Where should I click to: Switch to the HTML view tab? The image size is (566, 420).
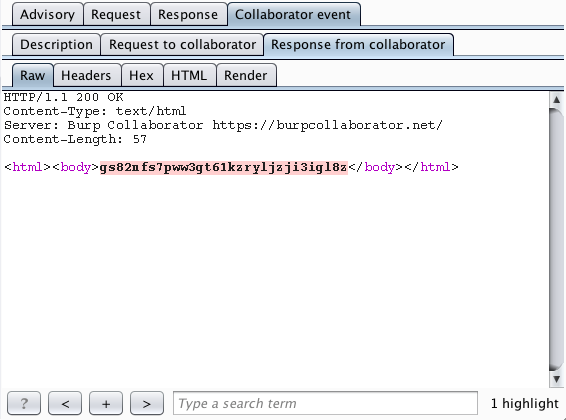click(189, 75)
